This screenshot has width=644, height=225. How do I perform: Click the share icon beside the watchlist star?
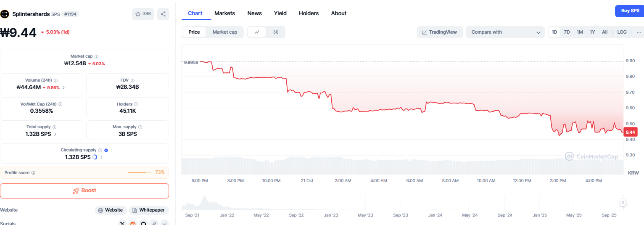(x=163, y=14)
